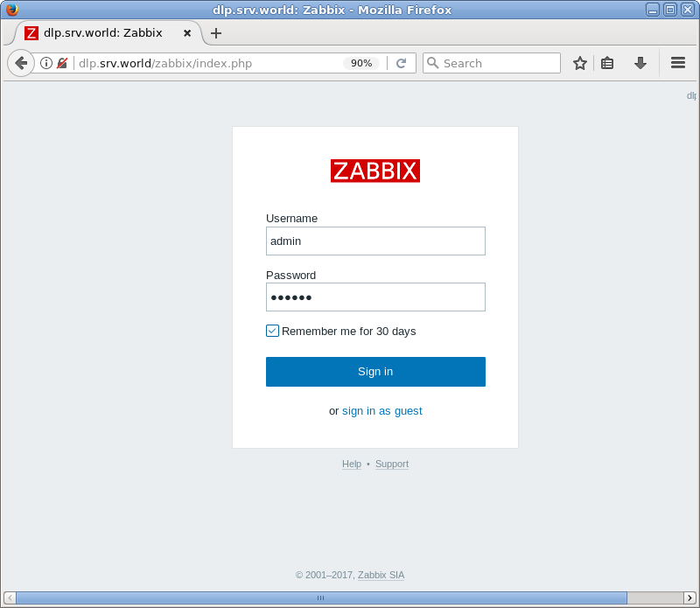This screenshot has height=608, width=700.
Task: Close the Firefox window
Action: click(x=687, y=10)
